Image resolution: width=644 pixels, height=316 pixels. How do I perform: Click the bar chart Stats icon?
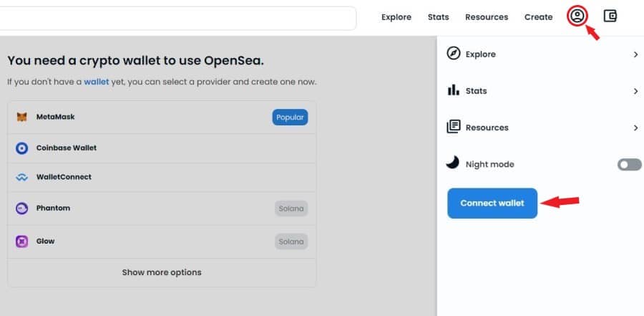click(x=454, y=90)
